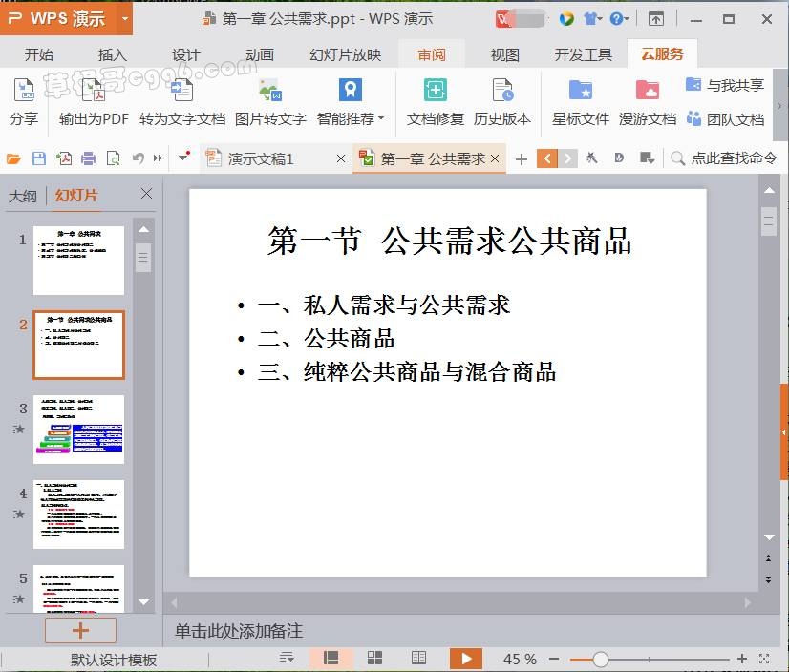Expand the undo history dropdown arrow
The height and width of the screenshot is (672, 789).
pyautogui.click(x=158, y=158)
